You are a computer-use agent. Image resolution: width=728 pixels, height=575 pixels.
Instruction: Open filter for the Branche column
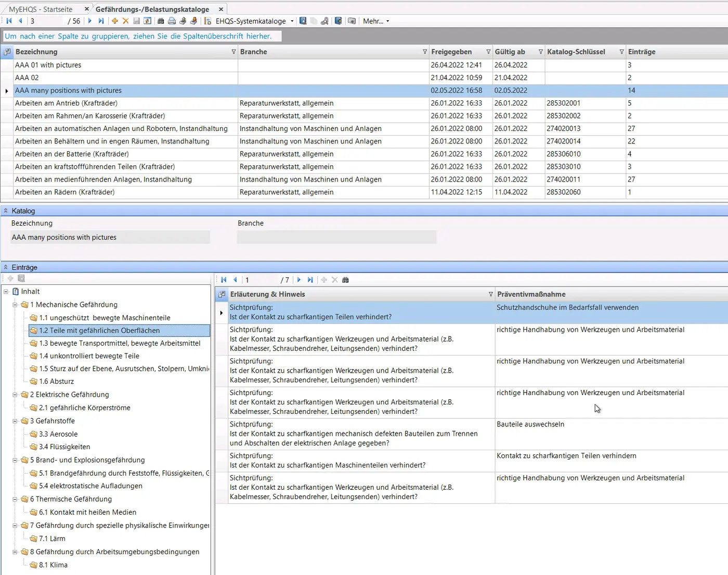tap(425, 52)
